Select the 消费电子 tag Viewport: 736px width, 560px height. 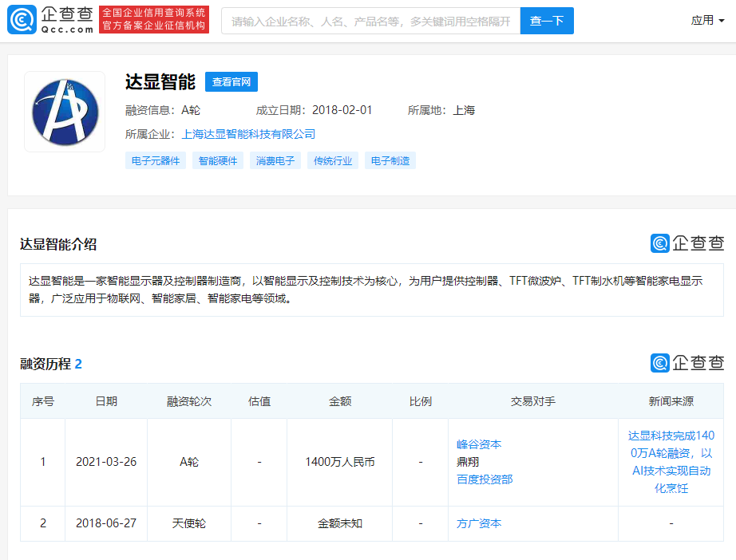pyautogui.click(x=275, y=161)
